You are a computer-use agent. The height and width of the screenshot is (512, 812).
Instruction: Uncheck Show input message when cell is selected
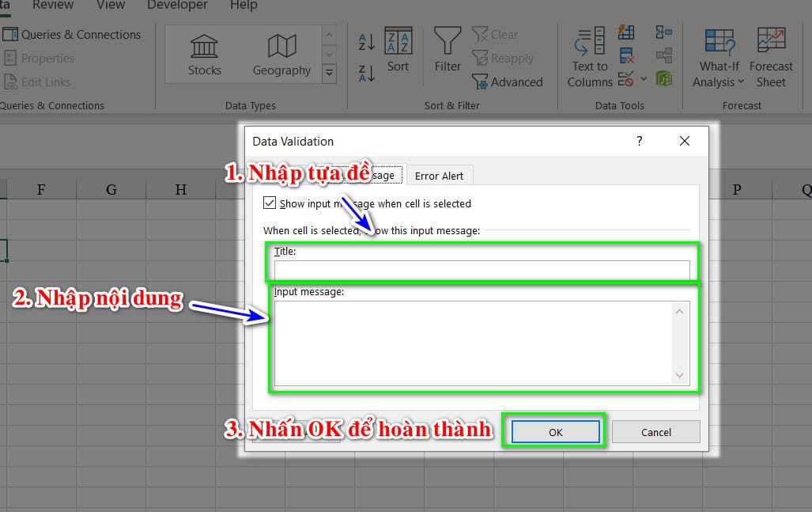click(x=270, y=203)
